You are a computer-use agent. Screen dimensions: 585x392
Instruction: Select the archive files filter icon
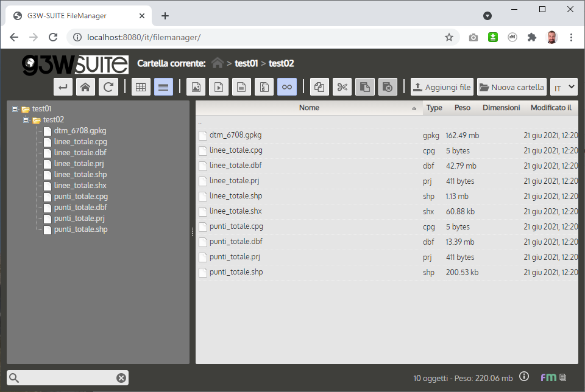click(264, 86)
